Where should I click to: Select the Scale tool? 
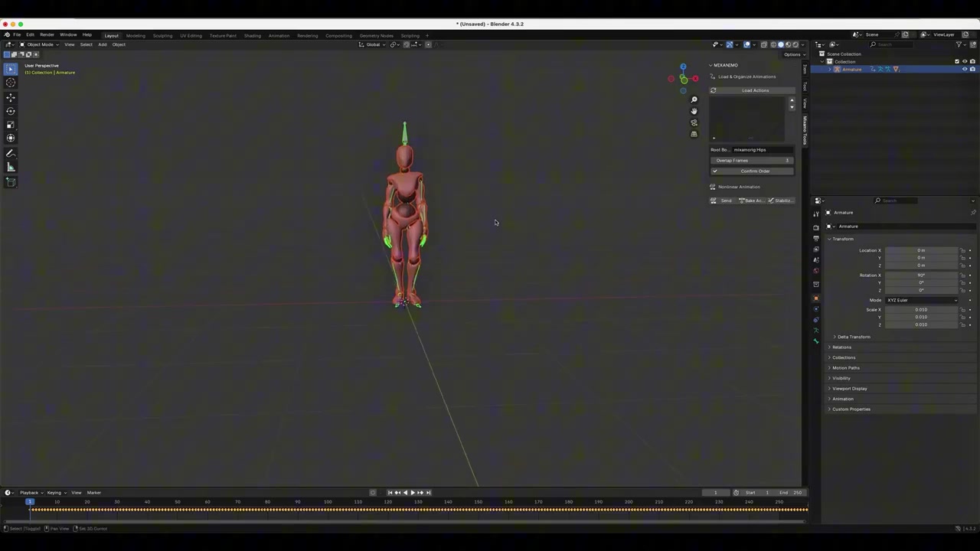tap(11, 125)
